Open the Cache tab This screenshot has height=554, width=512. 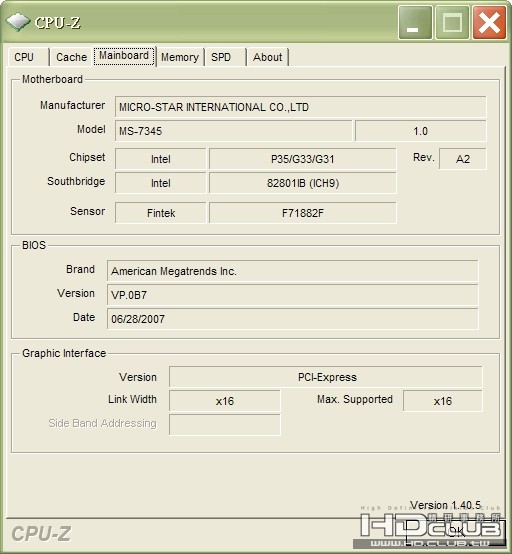[71, 57]
